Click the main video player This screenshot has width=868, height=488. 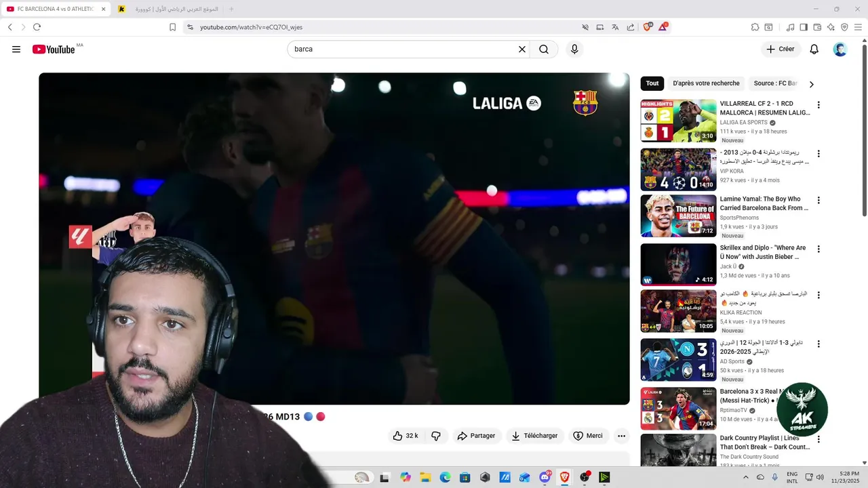coord(334,239)
